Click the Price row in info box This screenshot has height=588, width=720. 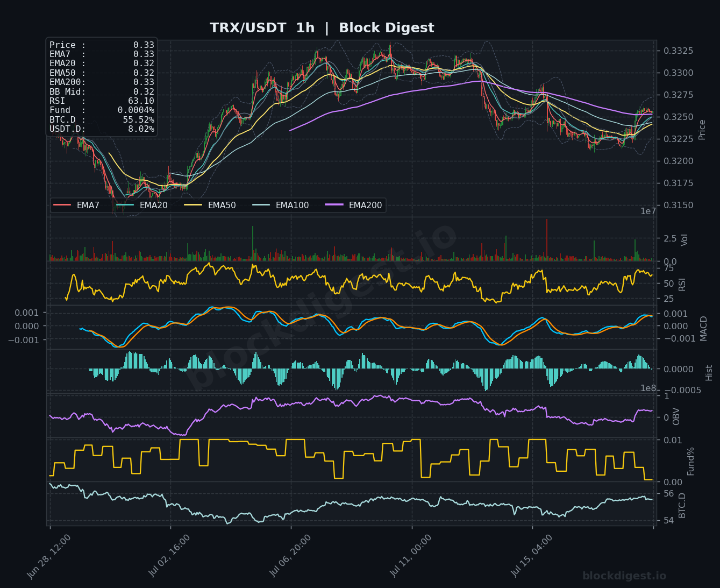tap(102, 45)
